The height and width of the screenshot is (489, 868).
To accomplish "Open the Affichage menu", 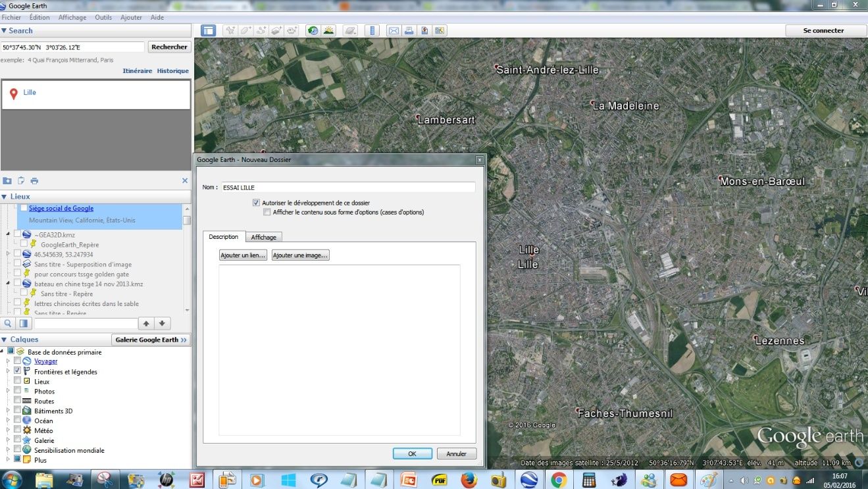I will 72,18.
